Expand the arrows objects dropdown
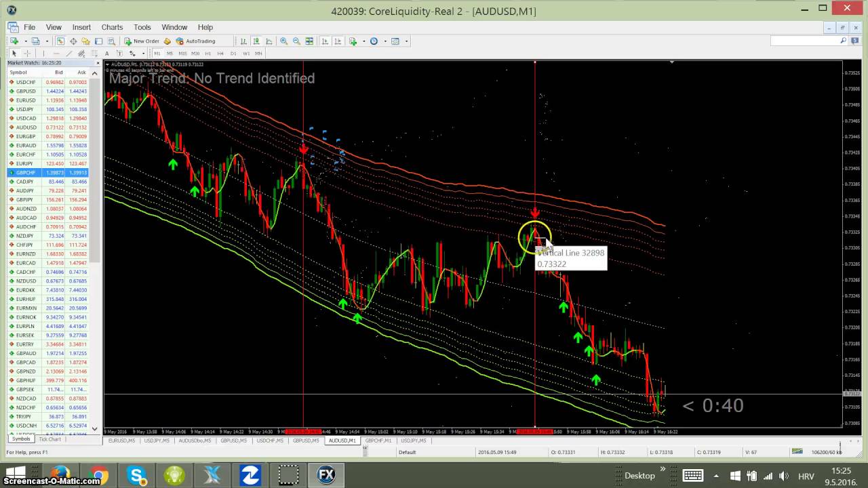 (x=143, y=54)
